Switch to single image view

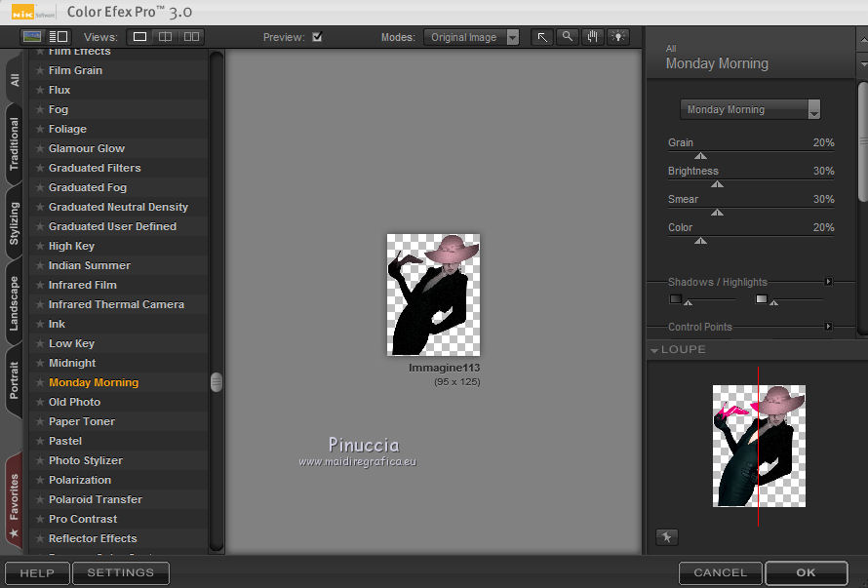pos(140,37)
